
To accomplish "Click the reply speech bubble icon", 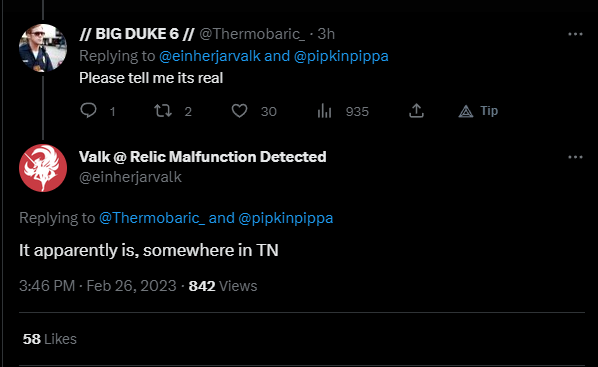I will [x=88, y=111].
